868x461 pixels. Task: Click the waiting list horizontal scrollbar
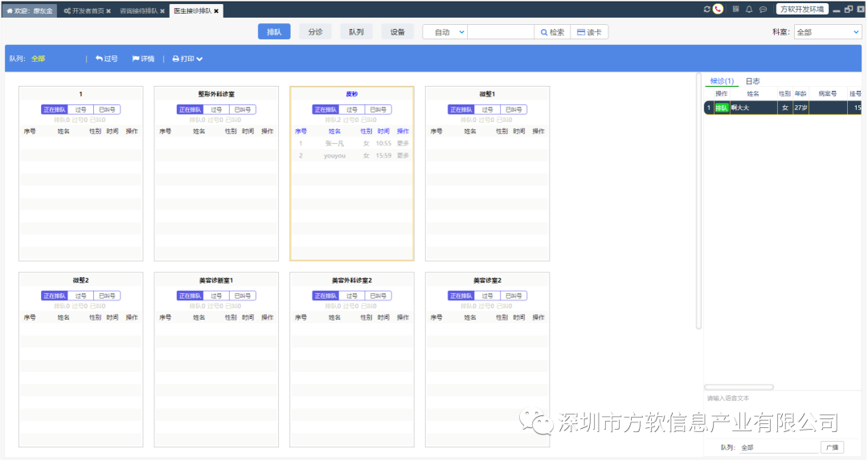tap(739, 387)
